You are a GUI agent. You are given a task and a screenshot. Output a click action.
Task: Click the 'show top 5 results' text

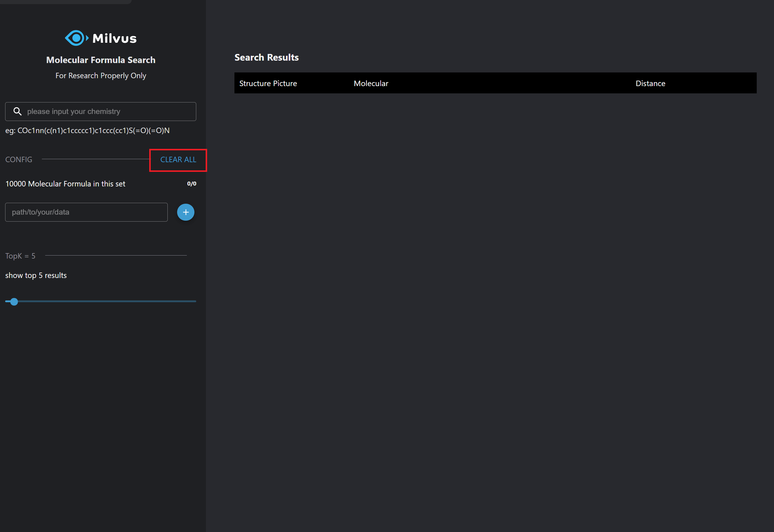tap(36, 275)
